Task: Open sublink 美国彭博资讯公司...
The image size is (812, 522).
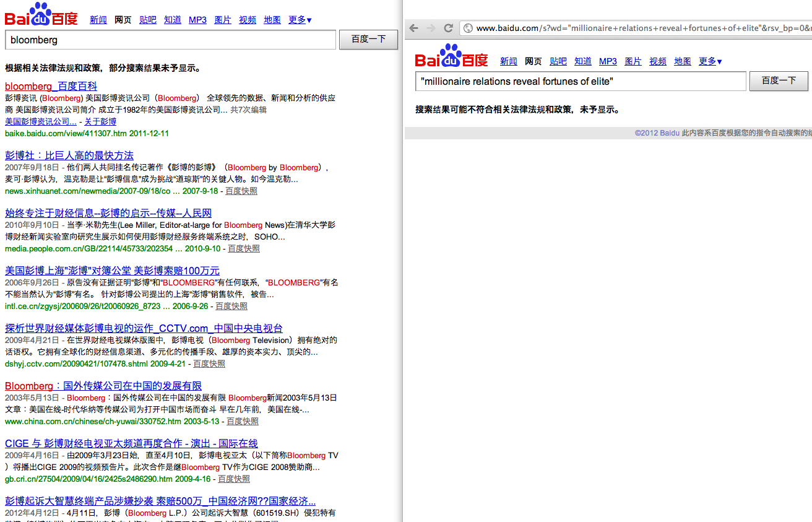Action: tap(41, 121)
